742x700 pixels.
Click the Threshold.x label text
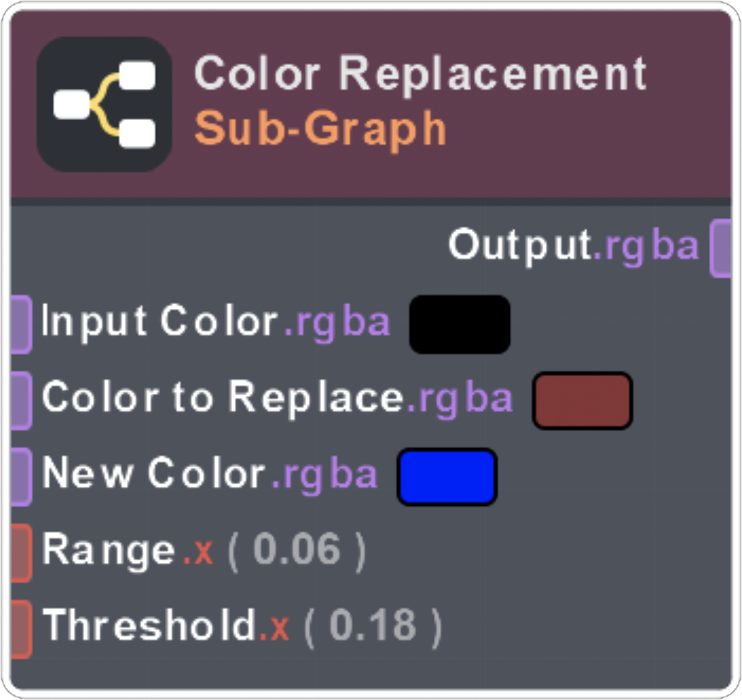click(166, 626)
